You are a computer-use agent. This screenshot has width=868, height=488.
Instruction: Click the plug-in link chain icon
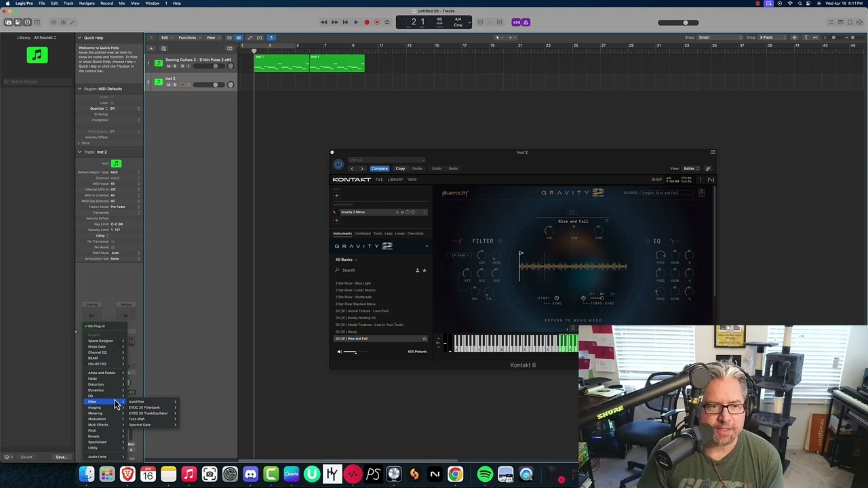pyautogui.click(x=708, y=169)
